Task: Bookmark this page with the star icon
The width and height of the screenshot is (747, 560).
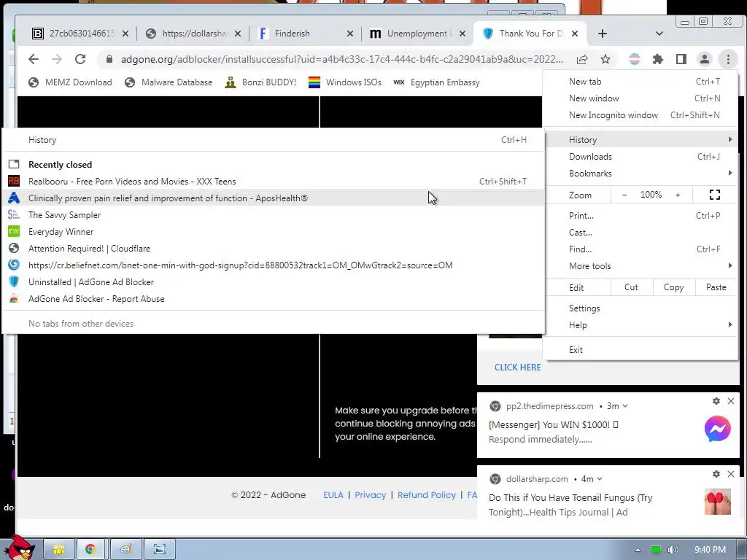Action: 605,60
